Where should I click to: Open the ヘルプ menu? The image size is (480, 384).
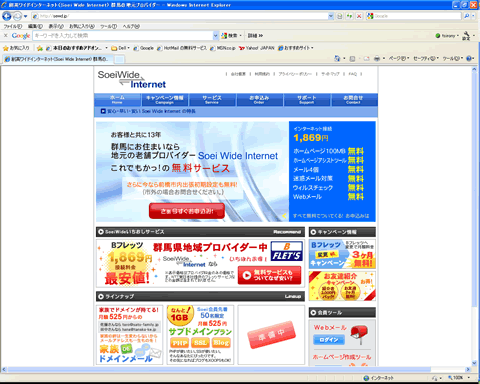(x=131, y=26)
